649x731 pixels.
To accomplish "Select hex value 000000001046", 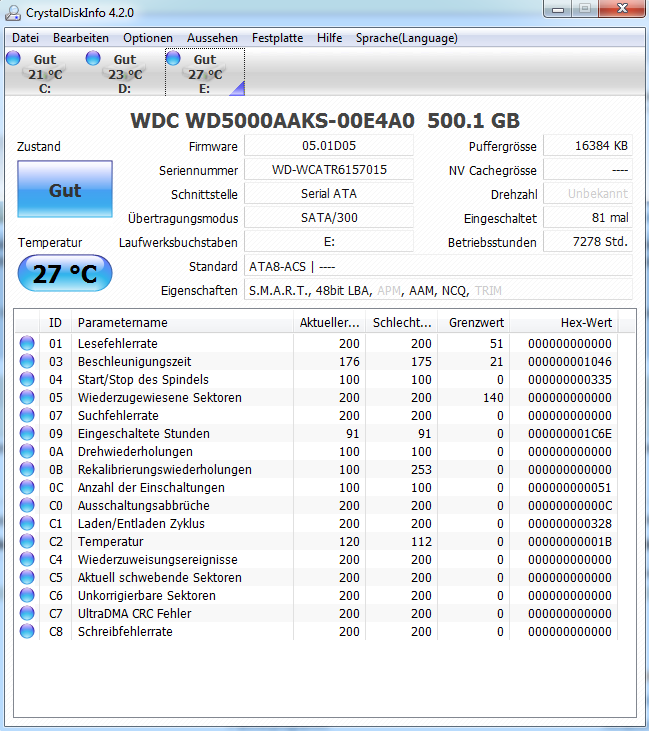I will click(x=570, y=362).
